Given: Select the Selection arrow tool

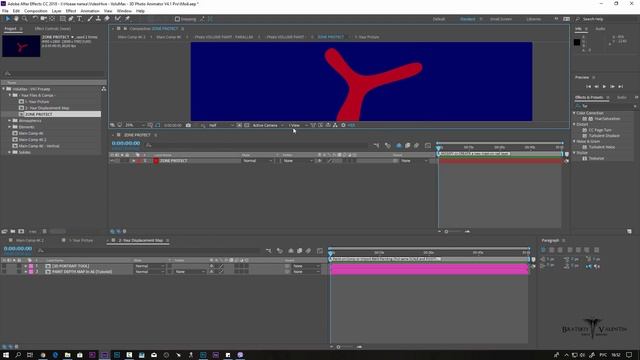Looking at the screenshot, I should (x=7, y=19).
